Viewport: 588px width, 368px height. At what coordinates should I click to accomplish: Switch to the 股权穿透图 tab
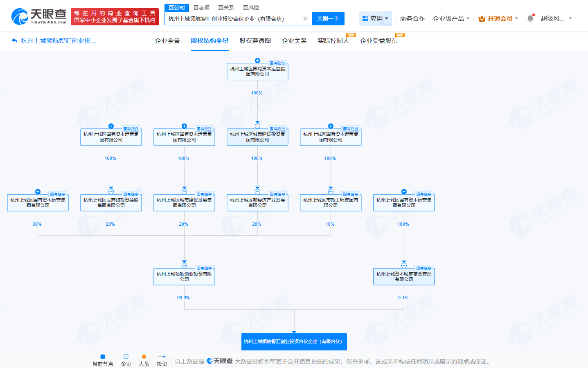[256, 41]
